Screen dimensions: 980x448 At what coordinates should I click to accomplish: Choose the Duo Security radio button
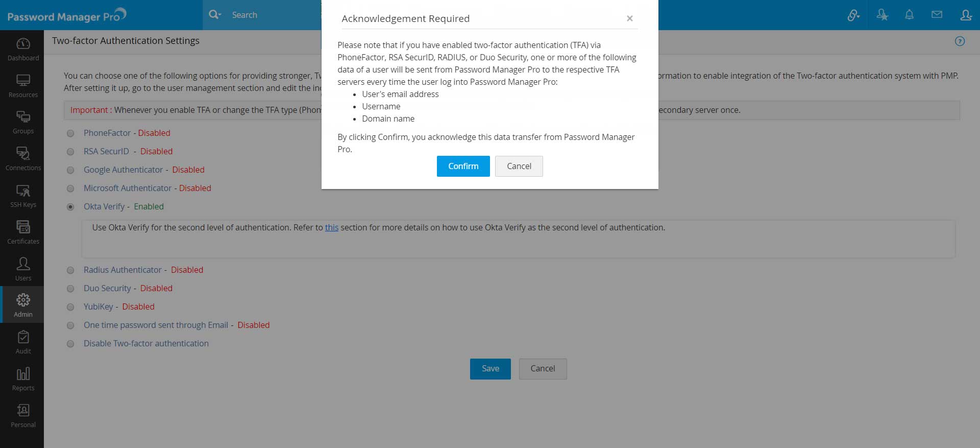(x=70, y=289)
